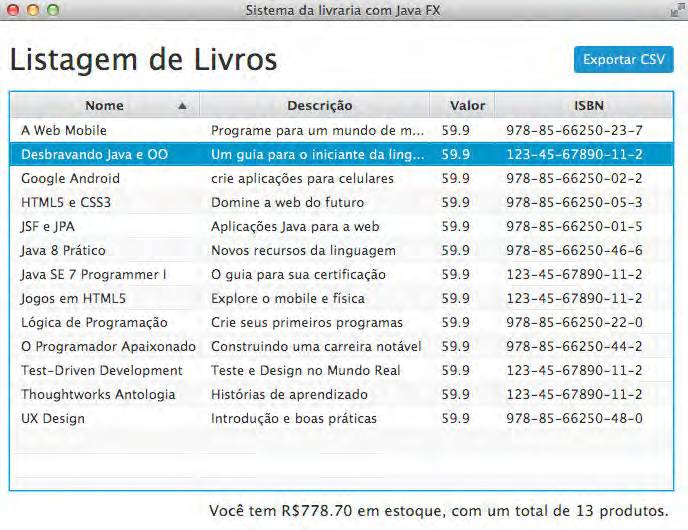Click description 'Explore o mobile e física'
This screenshot has height=530, width=688.
(288, 298)
